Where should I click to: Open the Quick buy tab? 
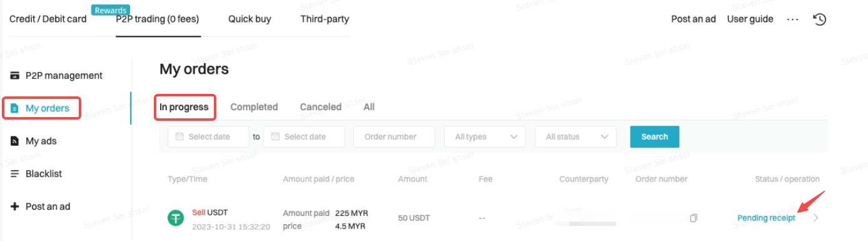[x=250, y=19]
